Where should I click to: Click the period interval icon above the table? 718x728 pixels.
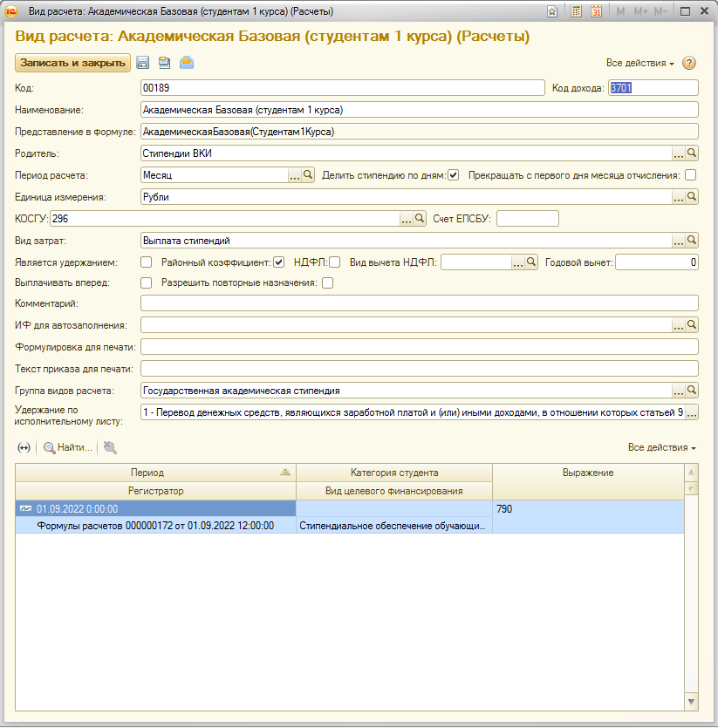pos(24,447)
